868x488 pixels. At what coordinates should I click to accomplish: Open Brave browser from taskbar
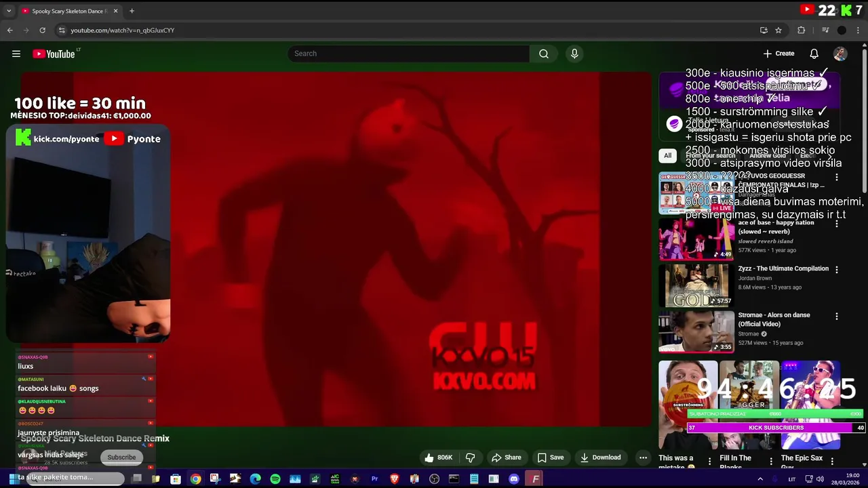click(x=395, y=479)
